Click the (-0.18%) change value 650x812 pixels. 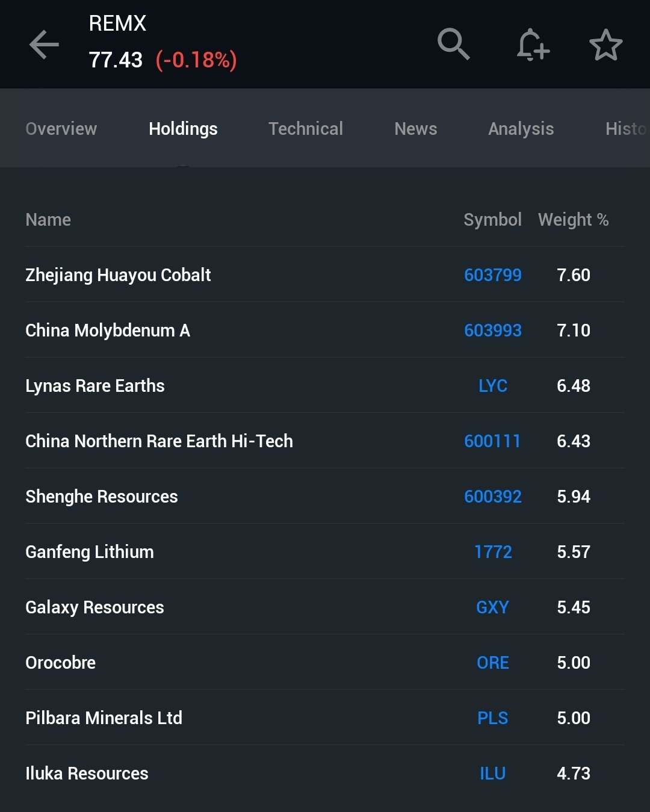[x=196, y=60]
